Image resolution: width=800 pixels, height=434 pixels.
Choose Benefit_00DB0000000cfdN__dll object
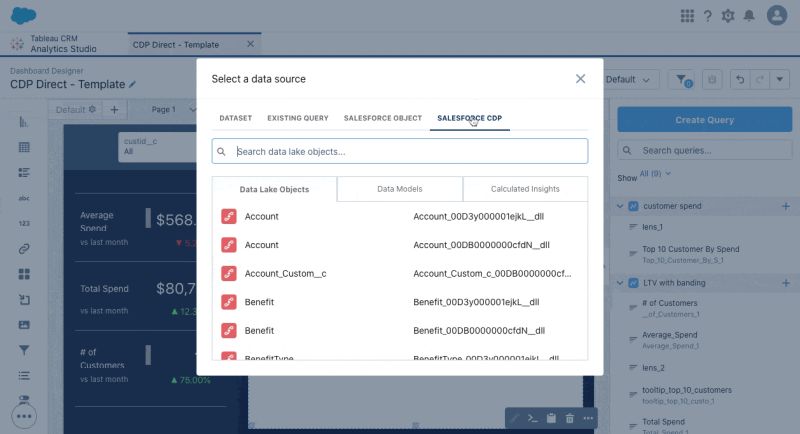tap(400, 330)
